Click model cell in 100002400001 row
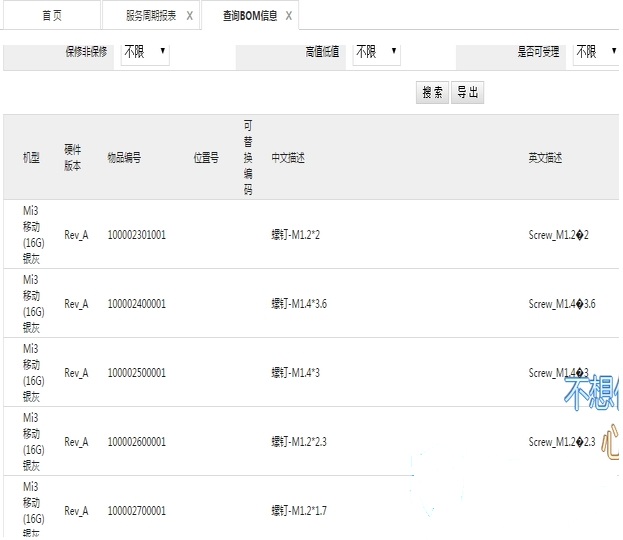 click(x=33, y=304)
